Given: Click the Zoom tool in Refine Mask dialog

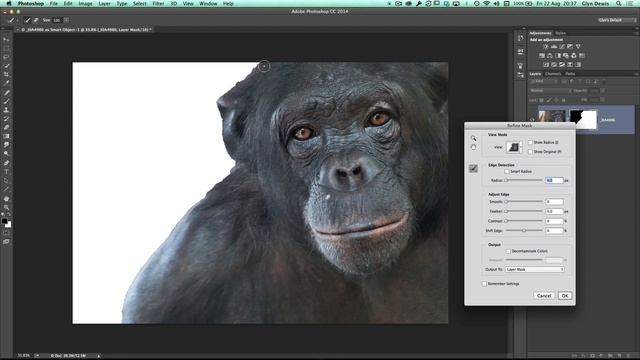Looking at the screenshot, I should pyautogui.click(x=473, y=138).
